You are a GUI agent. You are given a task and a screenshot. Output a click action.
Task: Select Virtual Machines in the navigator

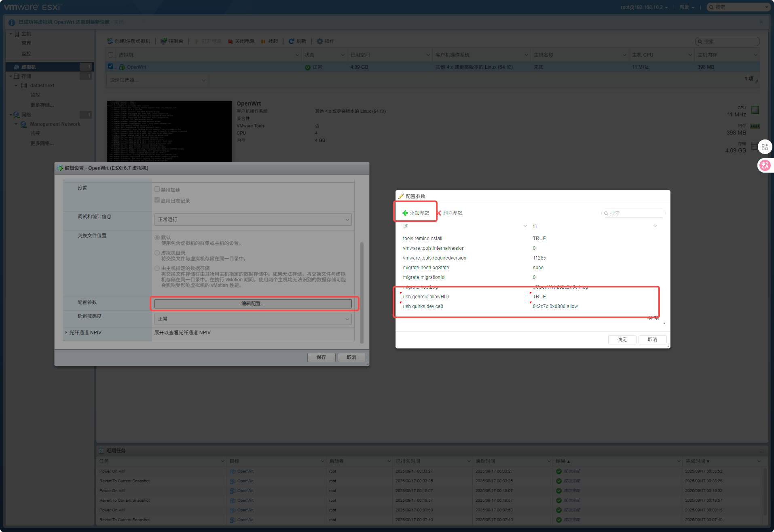point(28,67)
